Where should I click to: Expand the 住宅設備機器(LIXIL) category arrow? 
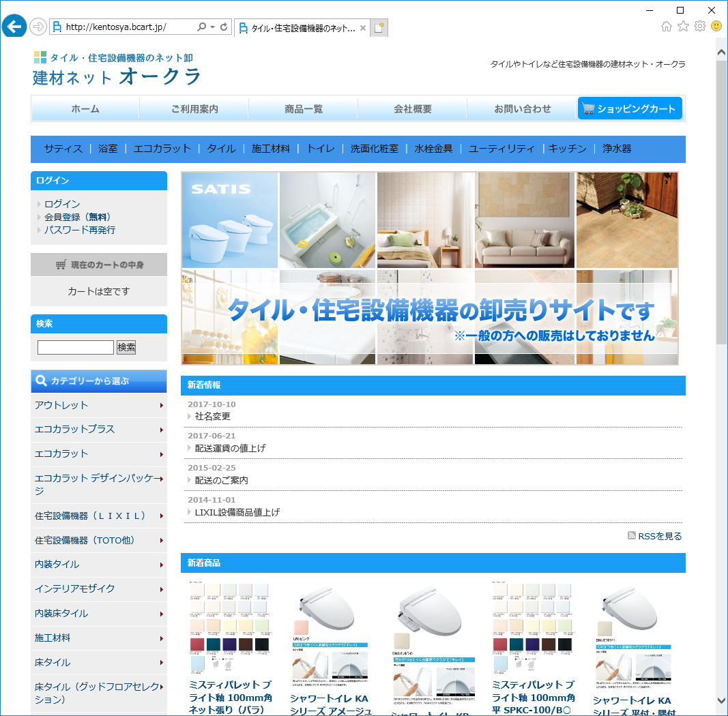click(x=162, y=516)
